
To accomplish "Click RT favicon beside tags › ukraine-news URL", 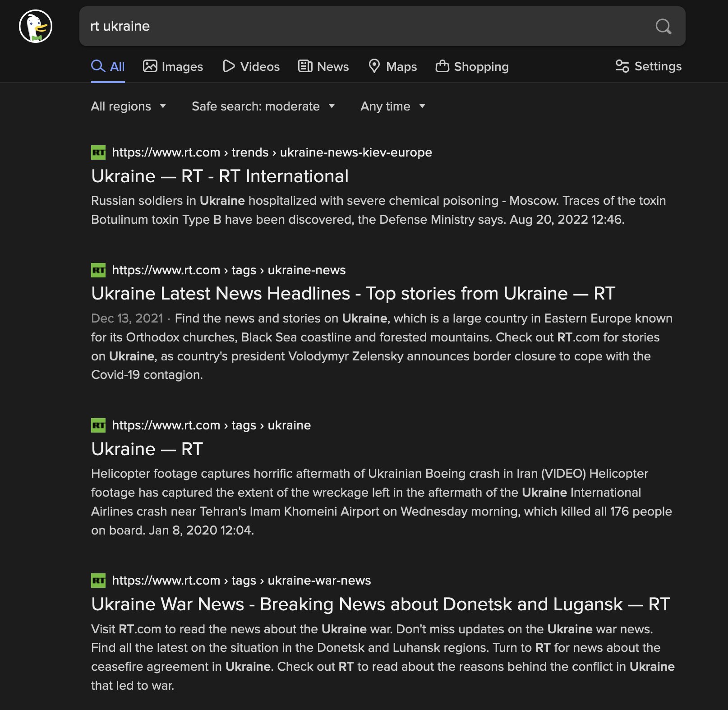I will click(x=98, y=270).
